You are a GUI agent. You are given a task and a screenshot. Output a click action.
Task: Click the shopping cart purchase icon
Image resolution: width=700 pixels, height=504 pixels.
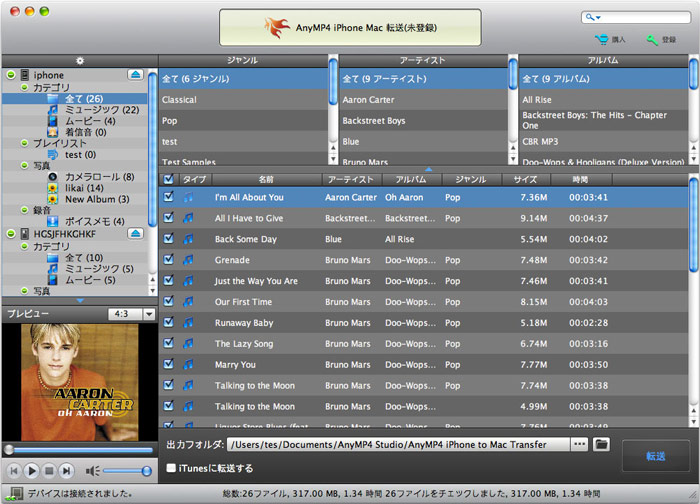pos(602,40)
